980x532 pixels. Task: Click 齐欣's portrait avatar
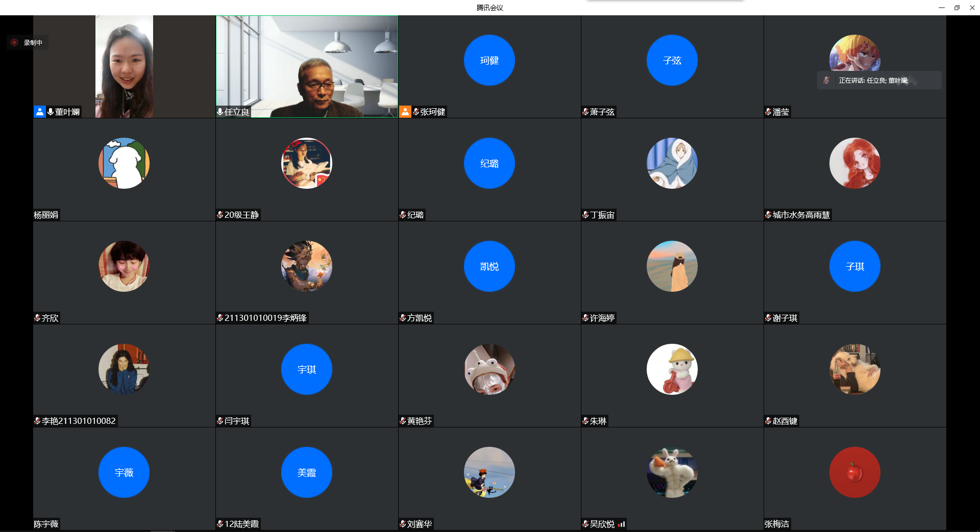coord(124,266)
